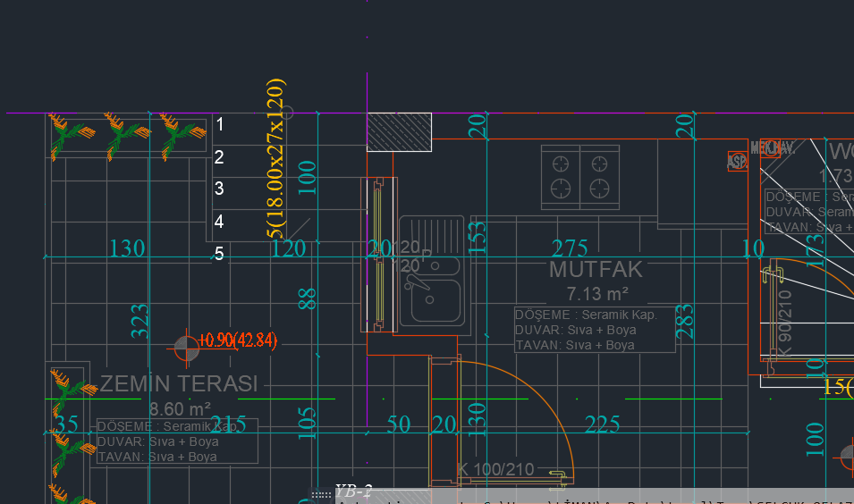Click stair step number 3
854x504 pixels.
click(x=219, y=189)
